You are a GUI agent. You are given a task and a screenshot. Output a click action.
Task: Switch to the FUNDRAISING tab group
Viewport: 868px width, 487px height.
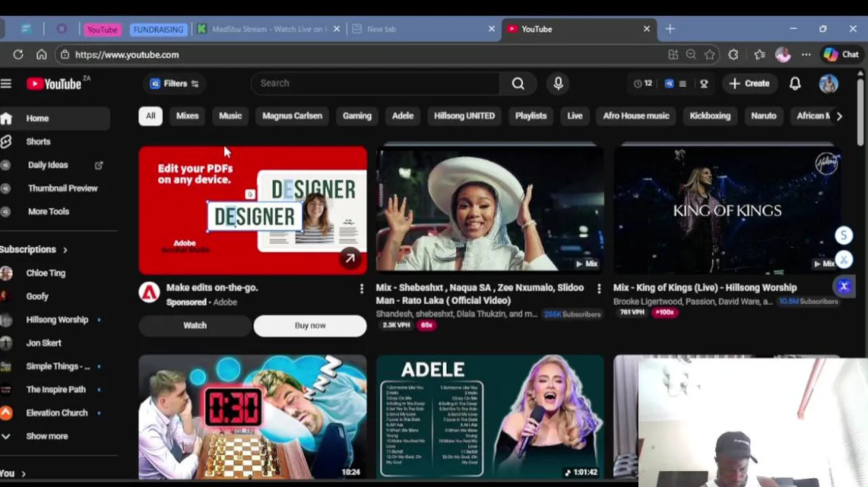(x=158, y=30)
